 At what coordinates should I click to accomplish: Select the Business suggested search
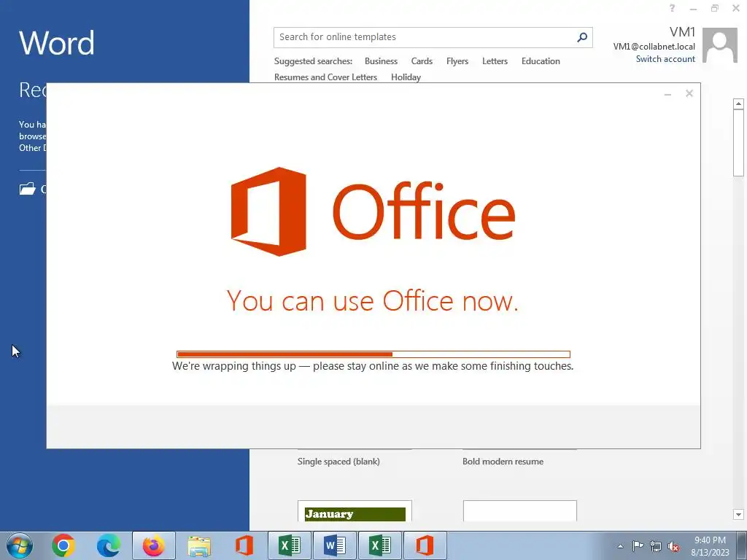[381, 61]
